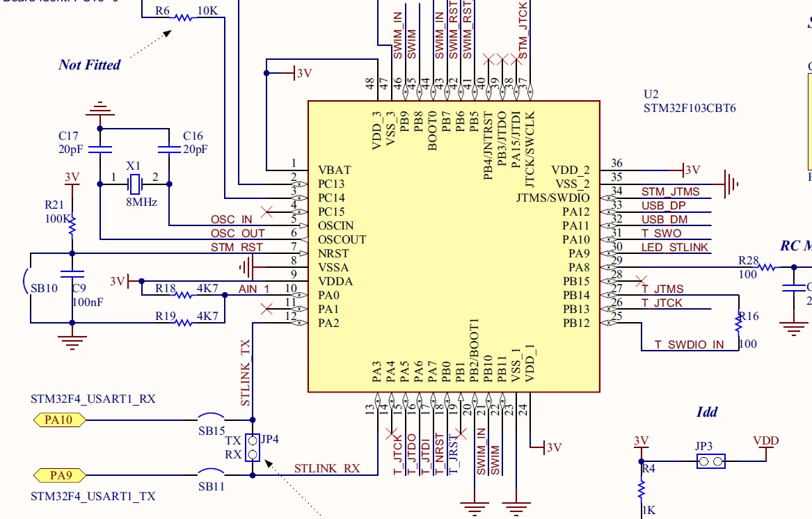This screenshot has height=519, width=812.
Task: Click the no-connect X on PC15 pin
Action: pyautogui.click(x=266, y=211)
